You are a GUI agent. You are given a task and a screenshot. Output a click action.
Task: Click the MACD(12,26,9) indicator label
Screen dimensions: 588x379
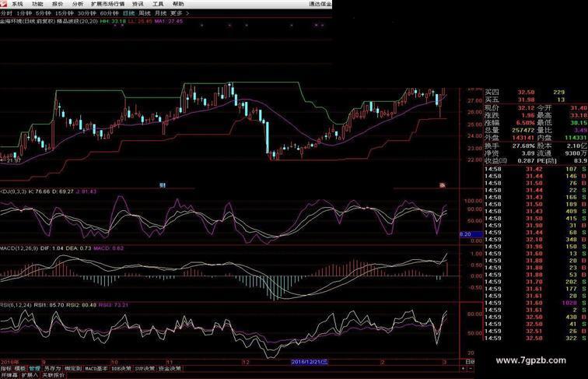[19, 248]
